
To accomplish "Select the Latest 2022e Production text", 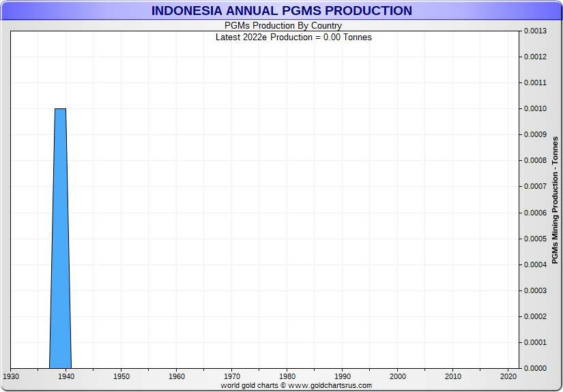I will pos(293,37).
